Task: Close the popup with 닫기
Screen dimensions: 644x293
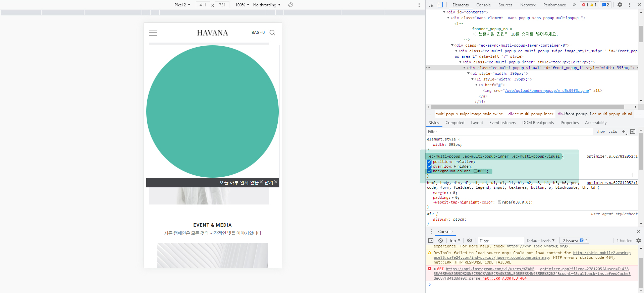Action: (271, 182)
